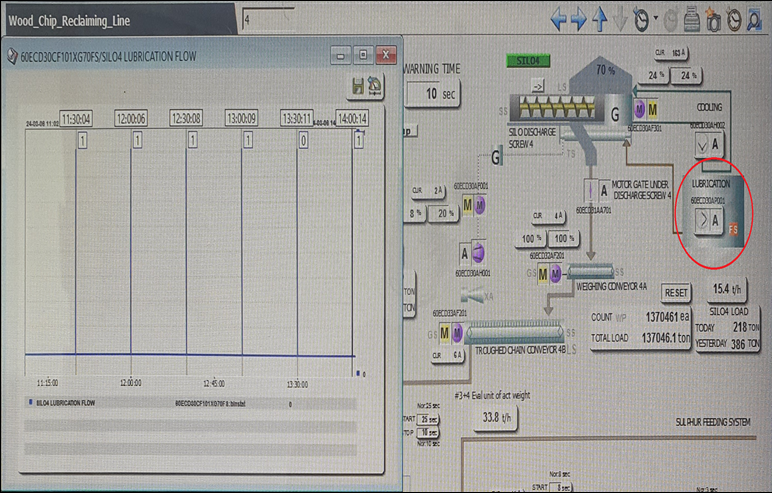Click the 14:00:14 trend time marker

(350, 117)
